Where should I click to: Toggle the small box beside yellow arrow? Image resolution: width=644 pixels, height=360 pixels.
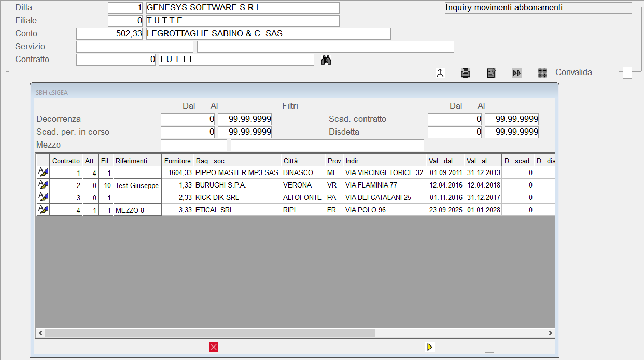point(489,347)
